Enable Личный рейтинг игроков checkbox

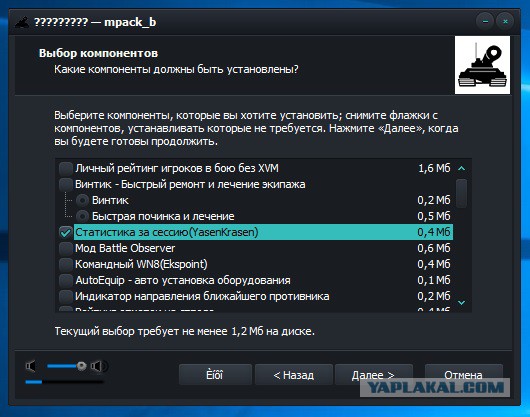(x=66, y=168)
